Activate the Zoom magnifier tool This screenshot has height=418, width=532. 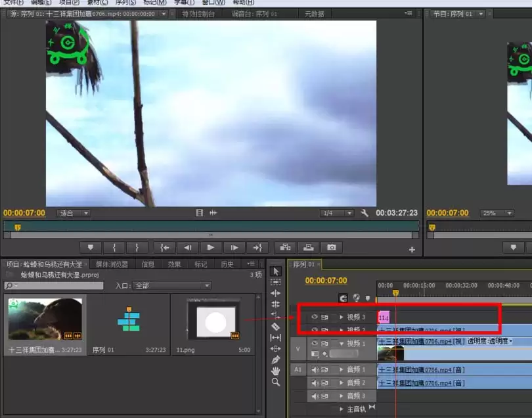pos(276,382)
